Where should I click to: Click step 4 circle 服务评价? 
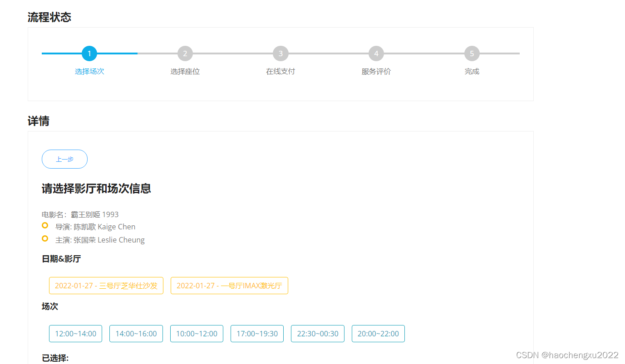tap(376, 53)
